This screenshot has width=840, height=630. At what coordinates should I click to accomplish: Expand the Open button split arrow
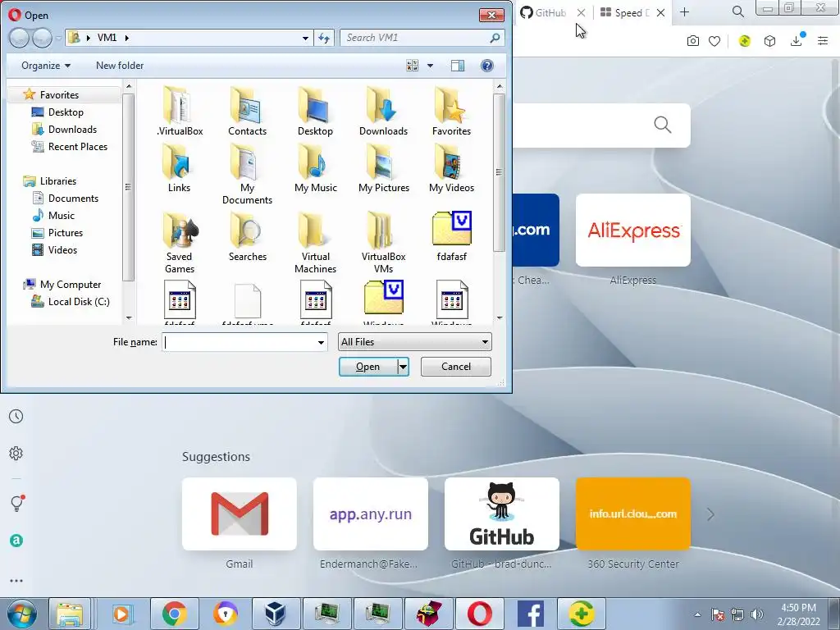403,367
